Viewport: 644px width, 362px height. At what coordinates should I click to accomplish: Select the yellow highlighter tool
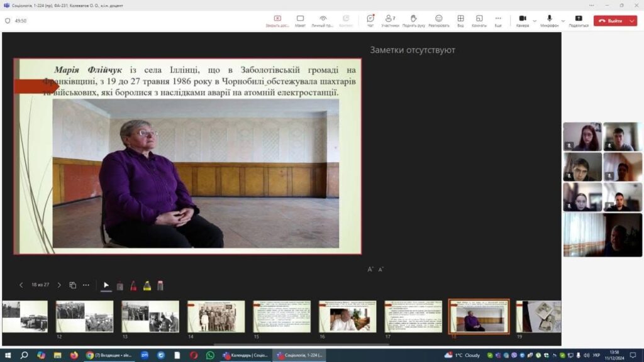[x=147, y=285]
